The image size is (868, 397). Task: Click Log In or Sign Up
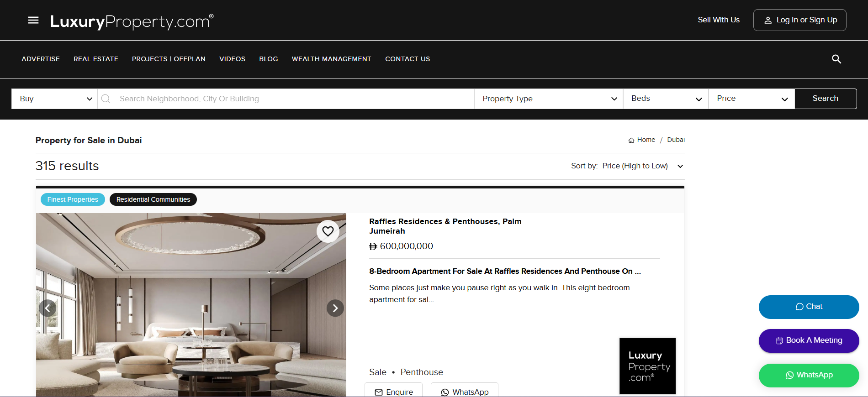point(799,20)
